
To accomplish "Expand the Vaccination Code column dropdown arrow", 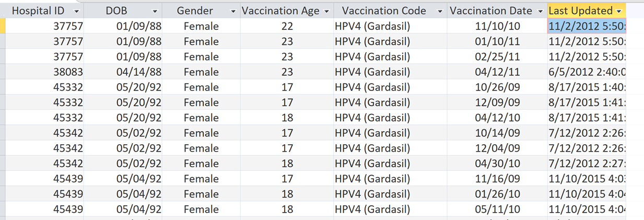I will point(440,11).
